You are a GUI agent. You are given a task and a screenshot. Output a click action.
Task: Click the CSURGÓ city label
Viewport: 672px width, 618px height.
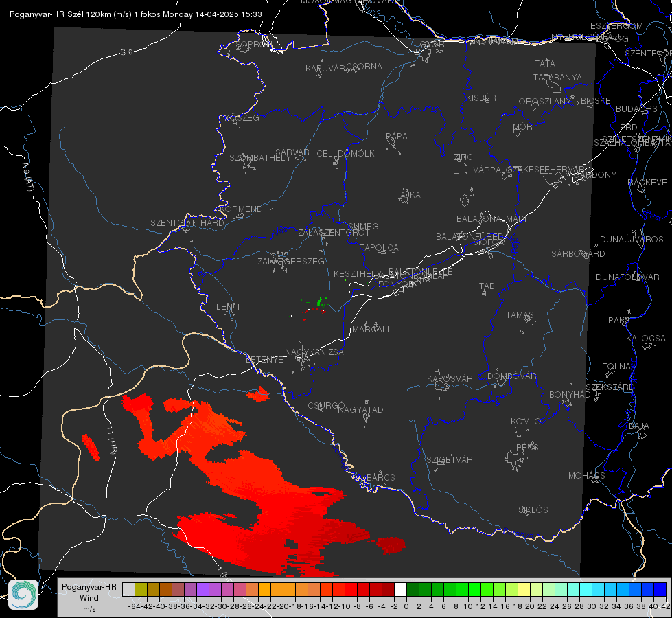pos(327,406)
